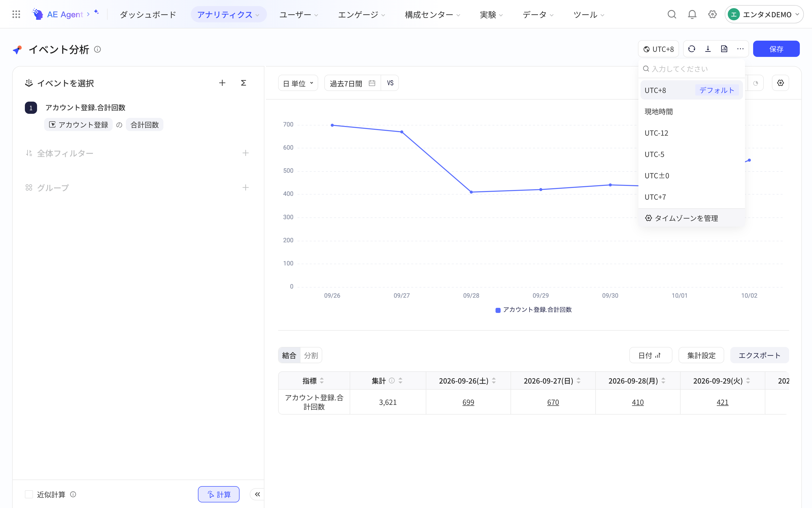
Task: Open the 699 value link
Action: [468, 402]
